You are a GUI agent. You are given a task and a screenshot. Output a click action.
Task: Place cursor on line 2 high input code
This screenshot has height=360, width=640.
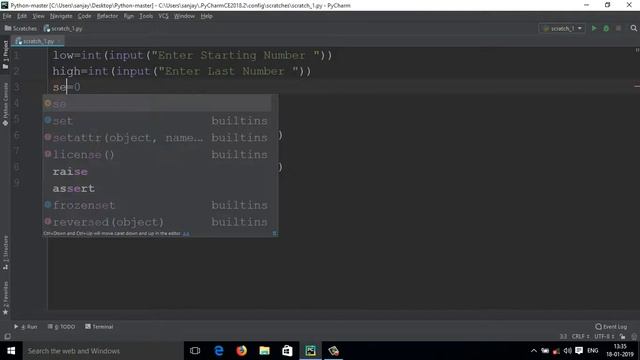point(182,71)
